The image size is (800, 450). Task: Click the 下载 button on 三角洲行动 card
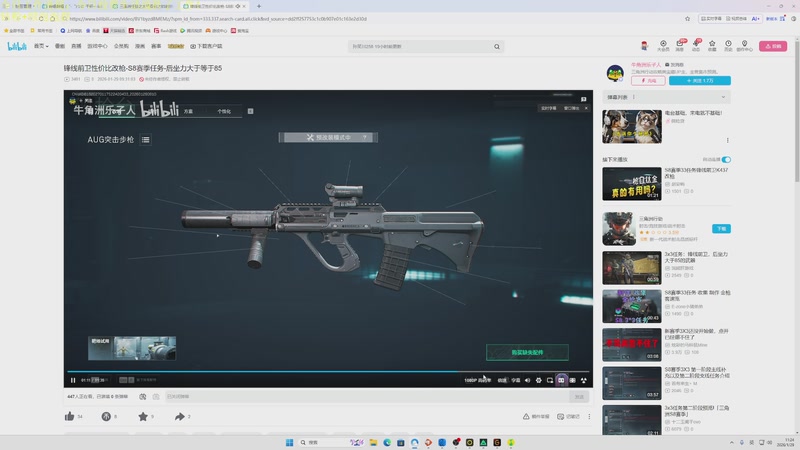[x=721, y=229]
